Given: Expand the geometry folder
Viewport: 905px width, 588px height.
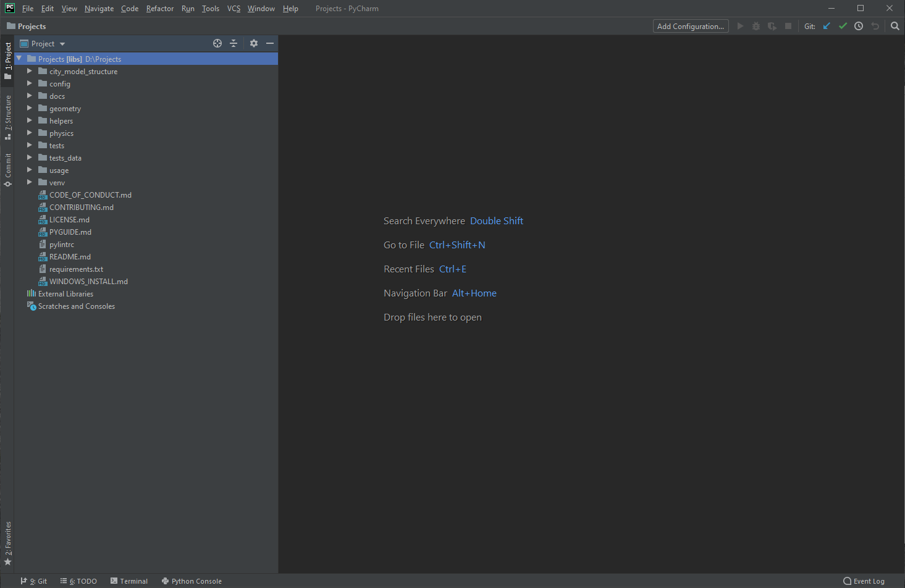Looking at the screenshot, I should (29, 108).
